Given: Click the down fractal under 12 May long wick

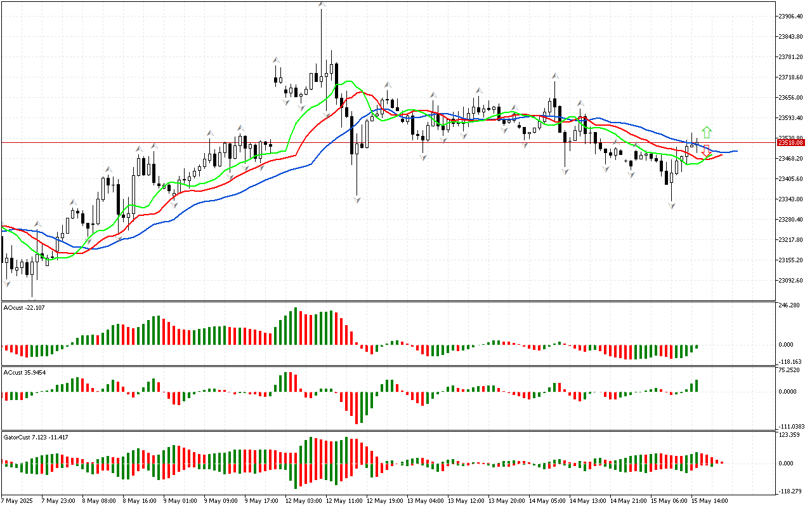Looking at the screenshot, I should (357, 199).
